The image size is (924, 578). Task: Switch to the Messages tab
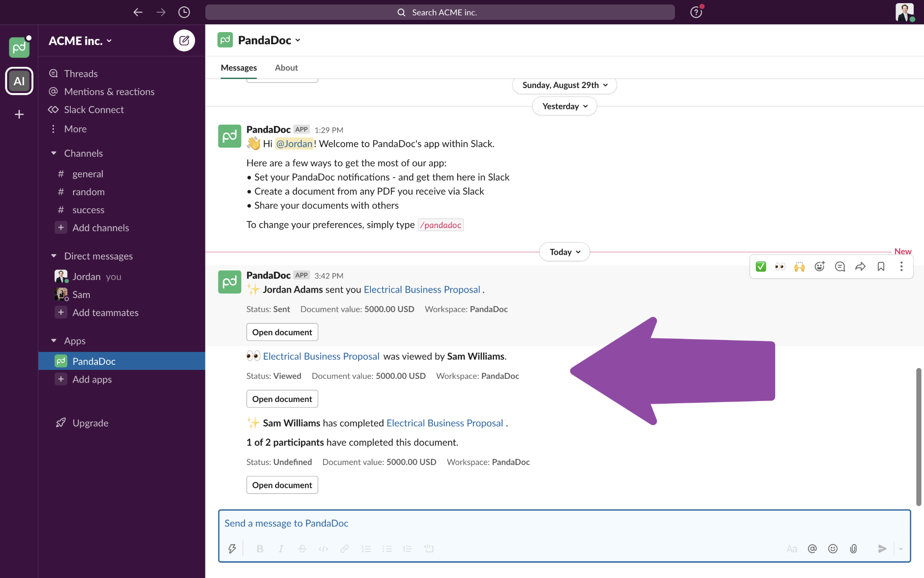click(x=239, y=68)
